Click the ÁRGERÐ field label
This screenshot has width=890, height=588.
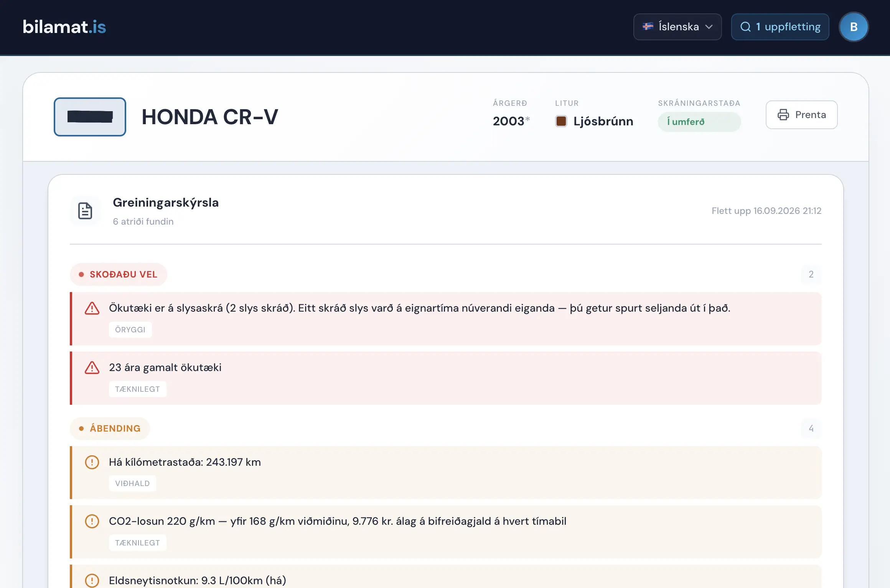(510, 103)
